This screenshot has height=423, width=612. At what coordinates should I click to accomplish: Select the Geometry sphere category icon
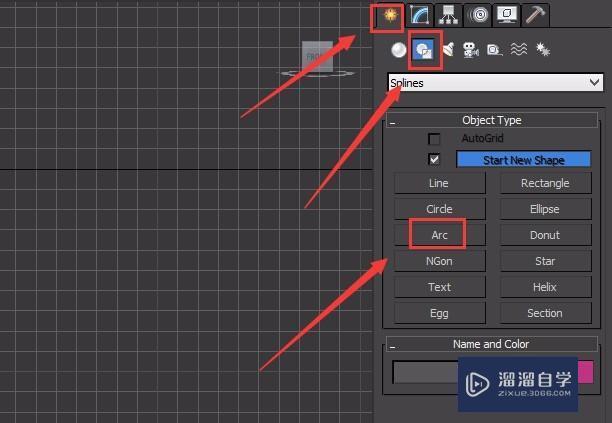(x=399, y=50)
